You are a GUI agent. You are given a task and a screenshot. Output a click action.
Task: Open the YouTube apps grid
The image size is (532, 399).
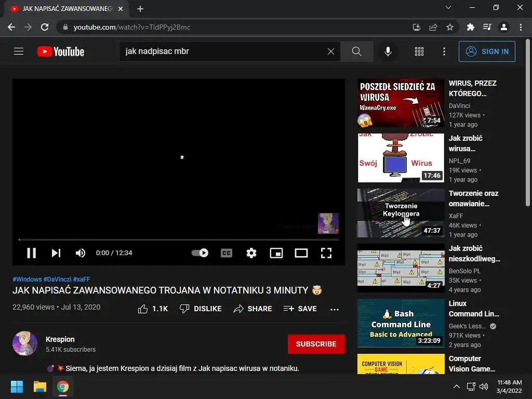point(419,51)
